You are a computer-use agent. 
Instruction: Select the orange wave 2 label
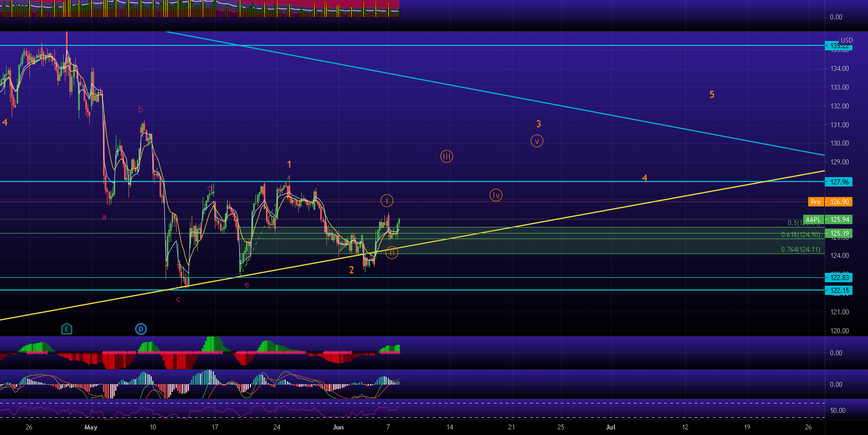[351, 270]
